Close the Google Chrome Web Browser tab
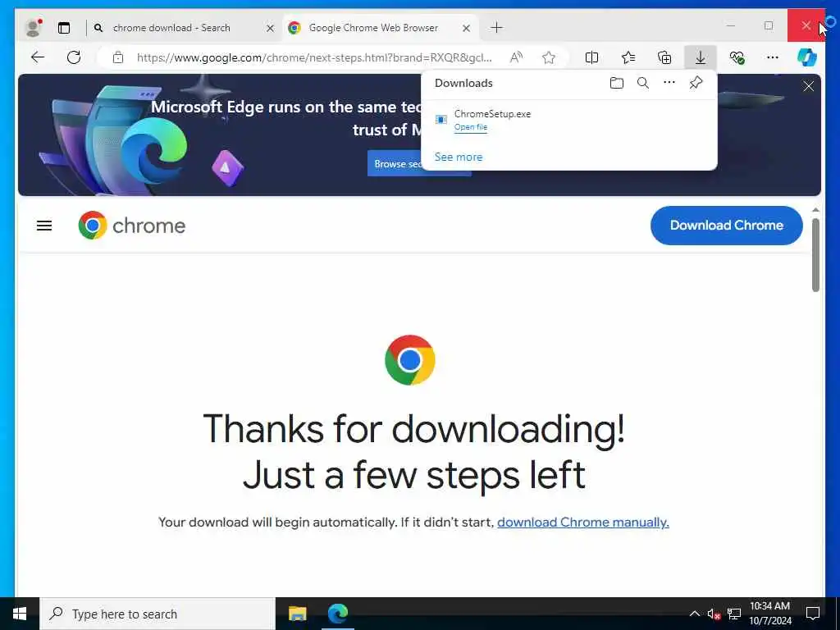The height and width of the screenshot is (630, 840). click(466, 28)
